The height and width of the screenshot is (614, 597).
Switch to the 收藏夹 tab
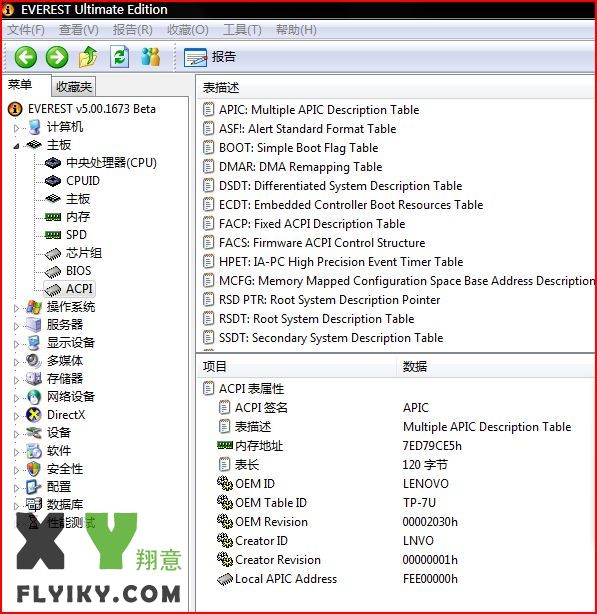74,87
